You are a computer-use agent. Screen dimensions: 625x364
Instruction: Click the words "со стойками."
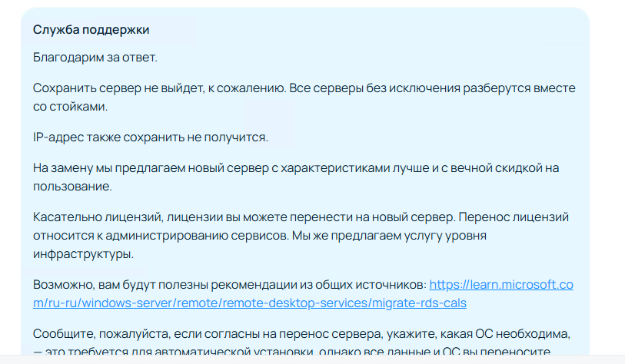[x=71, y=107]
